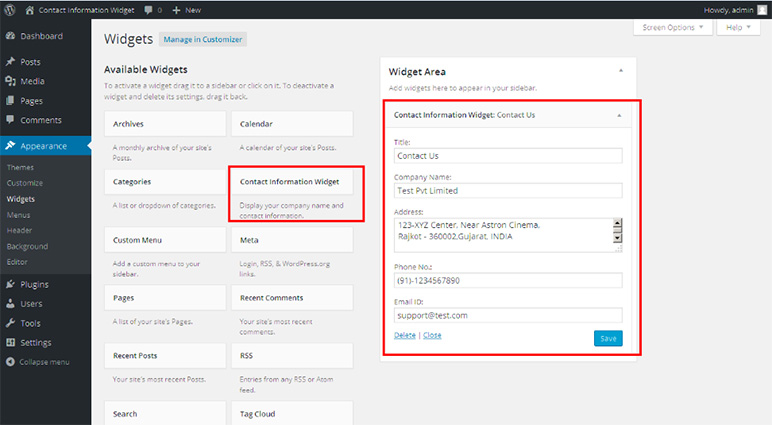772x425 pixels.
Task: Open the Customize submenu item
Action: [x=25, y=183]
